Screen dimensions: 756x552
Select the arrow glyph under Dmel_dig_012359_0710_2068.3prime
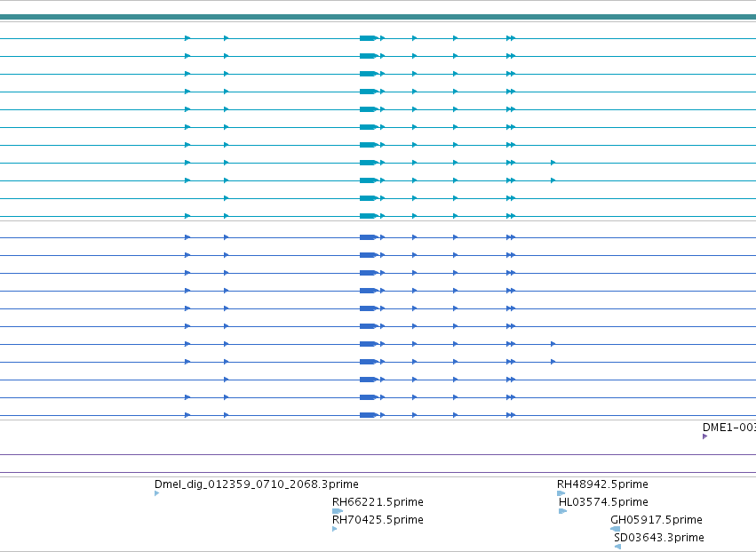pyautogui.click(x=156, y=493)
